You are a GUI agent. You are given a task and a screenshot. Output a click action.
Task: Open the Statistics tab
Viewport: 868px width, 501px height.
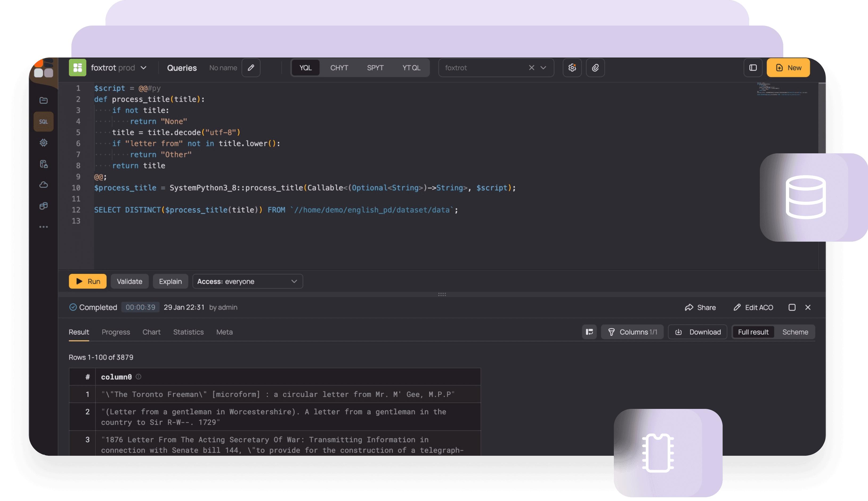188,332
